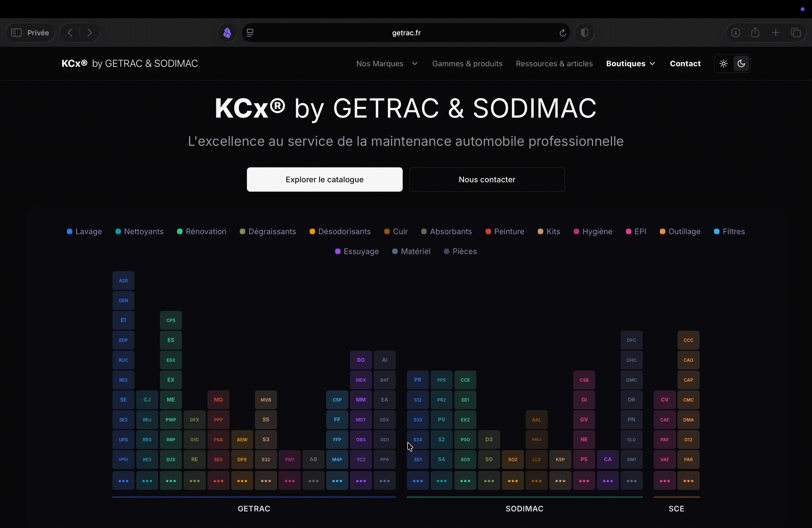Open the BO product tile
The image size is (812, 528).
pos(361,360)
